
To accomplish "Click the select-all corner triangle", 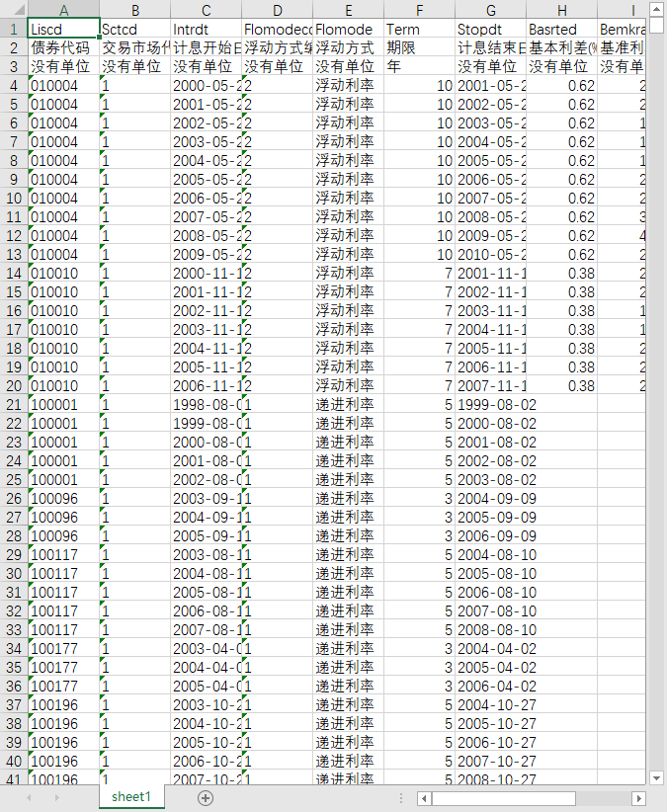I will 14,9.
